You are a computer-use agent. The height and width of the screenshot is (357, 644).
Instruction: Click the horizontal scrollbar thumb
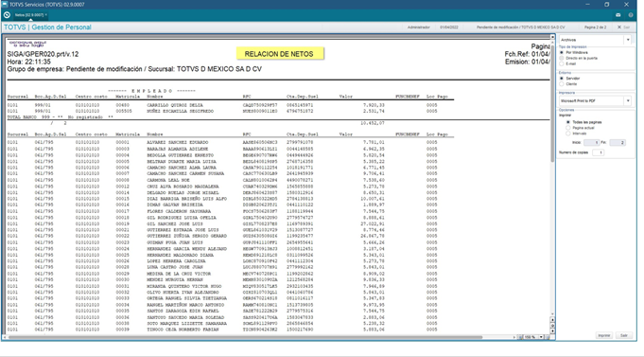[x=245, y=337]
